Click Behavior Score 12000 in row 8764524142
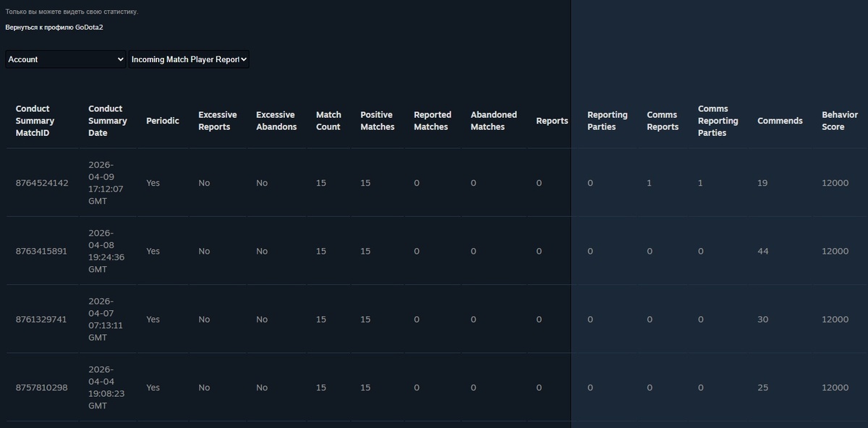868x428 pixels. pyautogui.click(x=835, y=183)
